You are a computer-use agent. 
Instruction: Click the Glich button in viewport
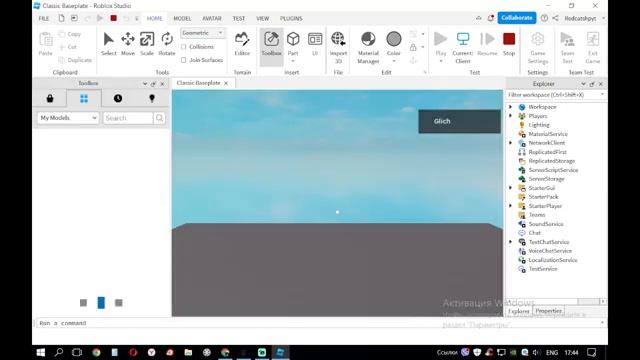click(459, 121)
